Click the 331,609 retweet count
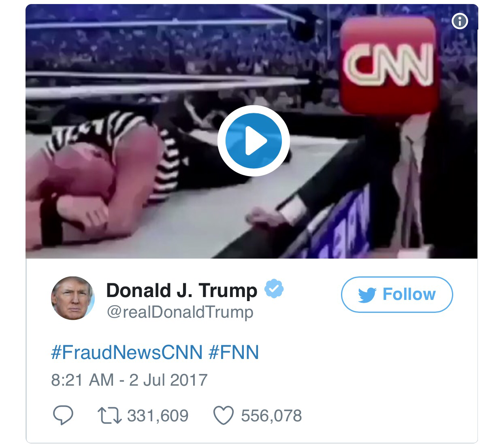Screen dimensions: 503x448 (158, 416)
